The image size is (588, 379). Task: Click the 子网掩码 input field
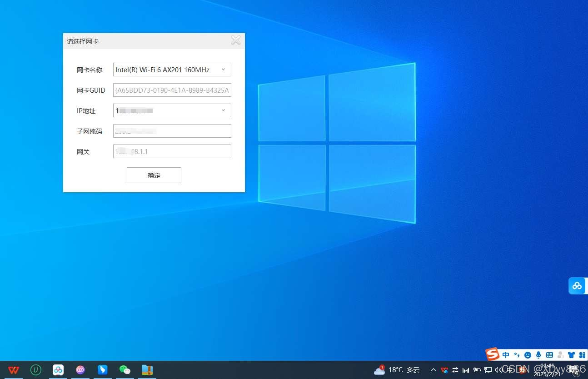point(172,131)
